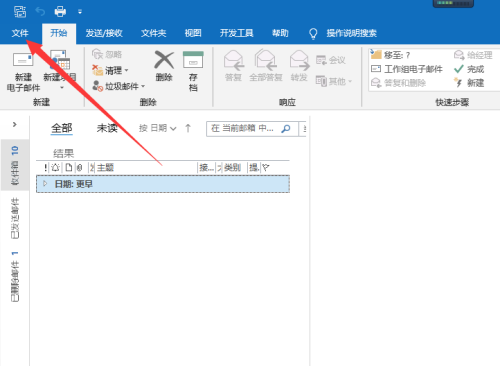Expand the folder pane with chevron
This screenshot has width=500, height=366.
pos(14,124)
